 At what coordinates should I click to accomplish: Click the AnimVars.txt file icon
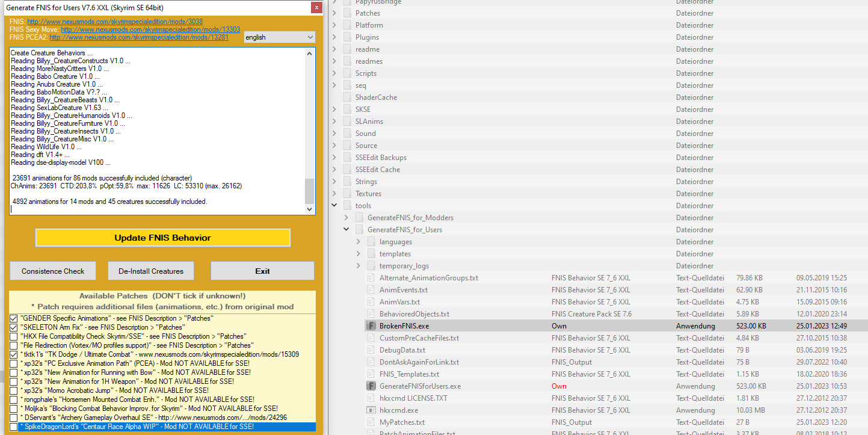371,301
